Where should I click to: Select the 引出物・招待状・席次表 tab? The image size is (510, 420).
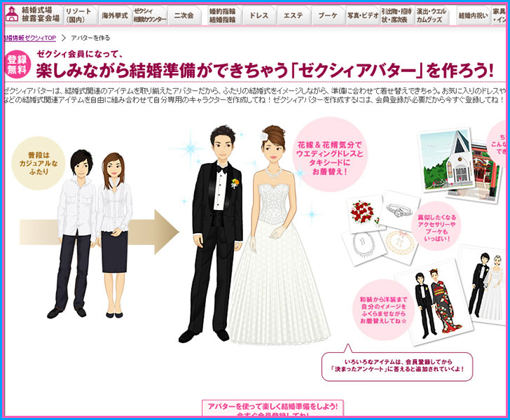(x=397, y=15)
